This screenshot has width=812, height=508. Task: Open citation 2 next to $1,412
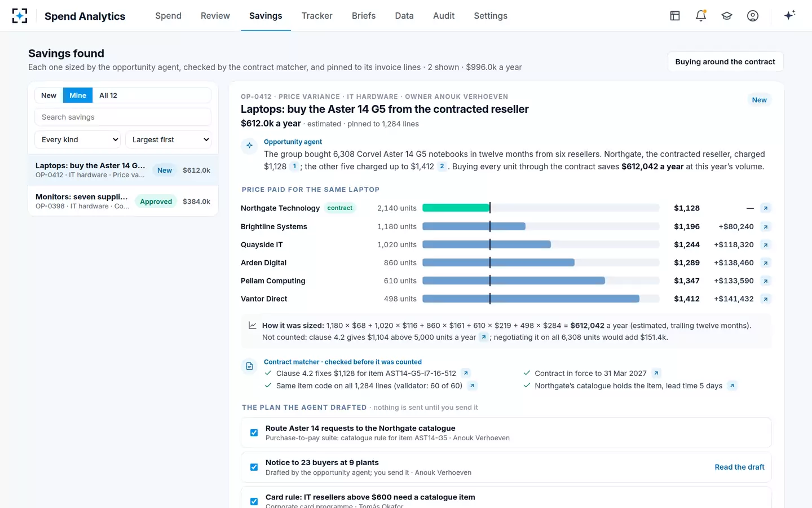pyautogui.click(x=442, y=167)
